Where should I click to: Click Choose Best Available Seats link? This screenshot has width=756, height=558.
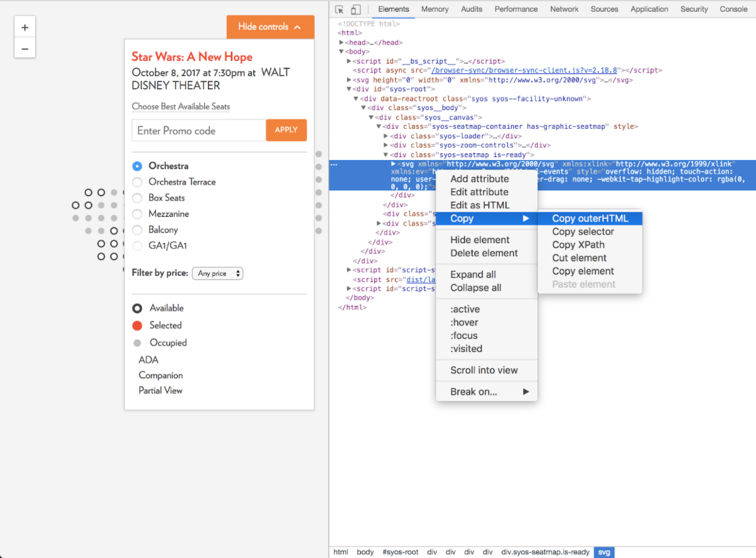[181, 107]
